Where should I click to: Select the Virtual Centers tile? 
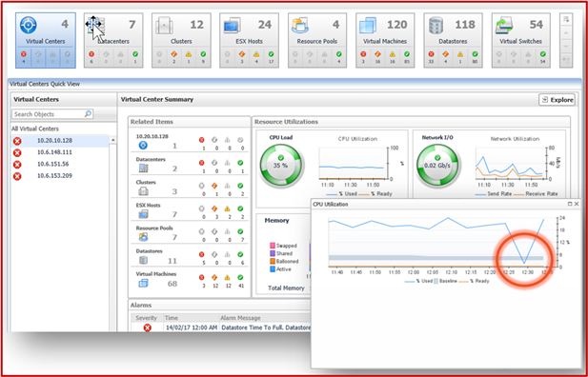coord(46,41)
